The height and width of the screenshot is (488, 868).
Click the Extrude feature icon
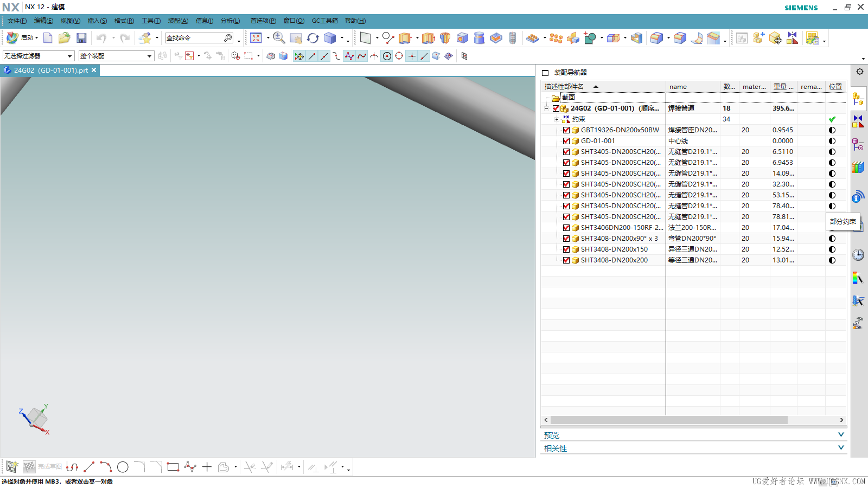pyautogui.click(x=405, y=38)
